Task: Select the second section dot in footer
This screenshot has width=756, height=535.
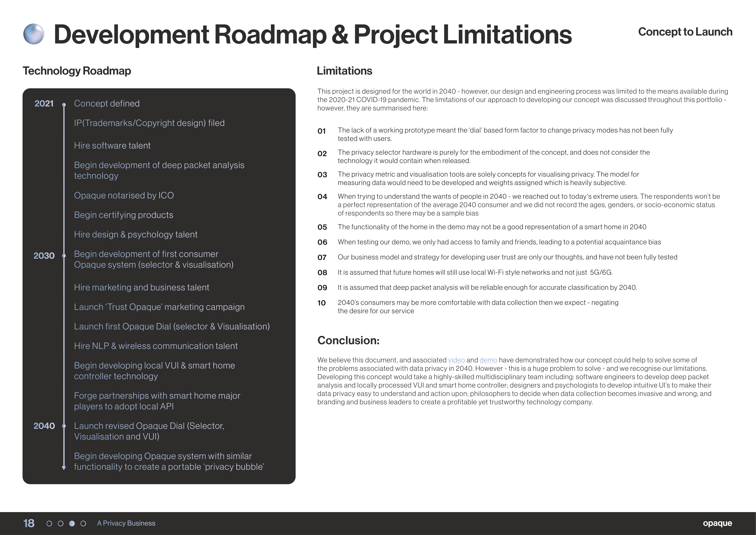Action: (x=61, y=523)
